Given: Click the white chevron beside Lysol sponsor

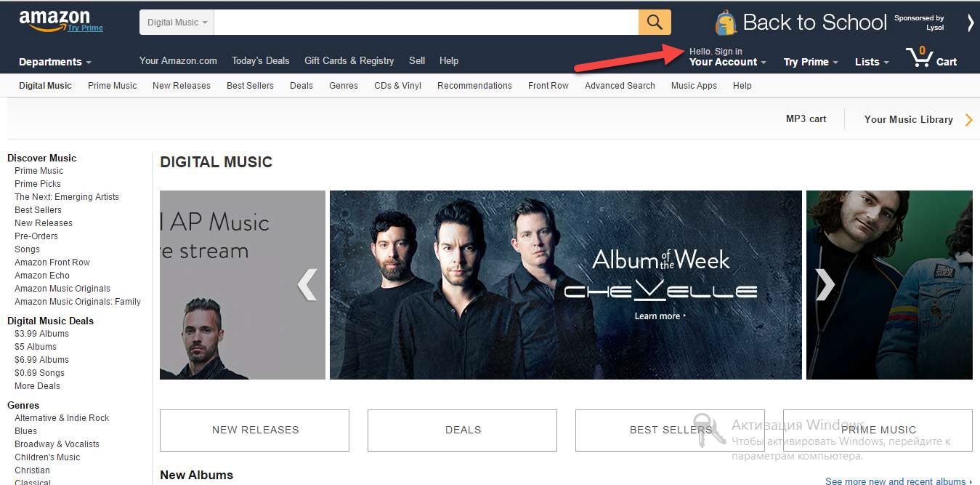Looking at the screenshot, I should click(971, 23).
